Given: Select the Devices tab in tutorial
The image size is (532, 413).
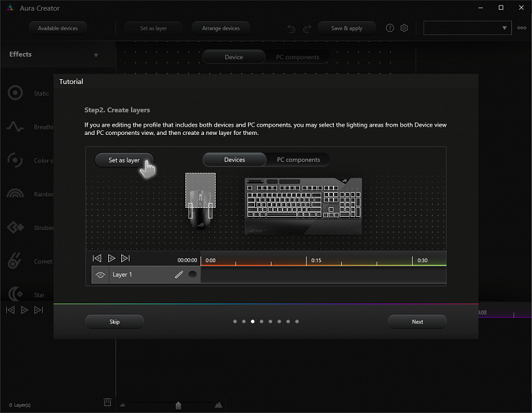Looking at the screenshot, I should click(234, 160).
